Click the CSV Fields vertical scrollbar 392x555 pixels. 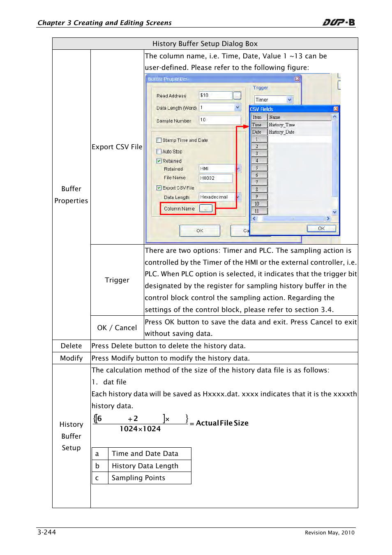pos(334,164)
